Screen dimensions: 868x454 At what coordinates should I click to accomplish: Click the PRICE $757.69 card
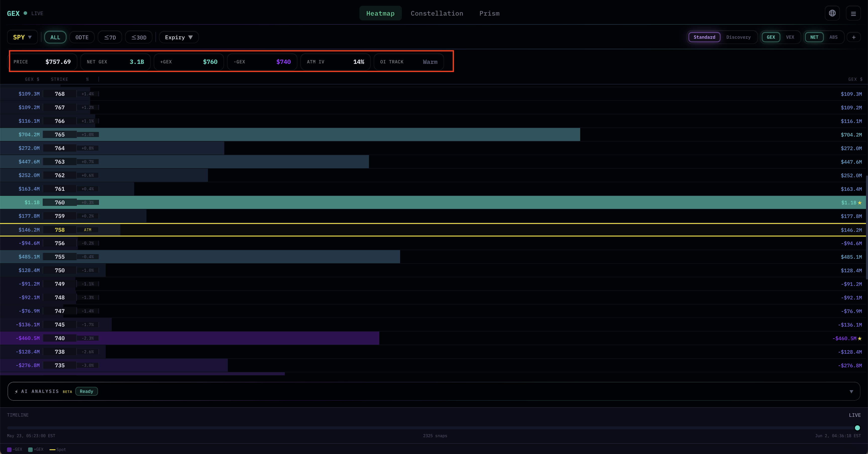[42, 62]
